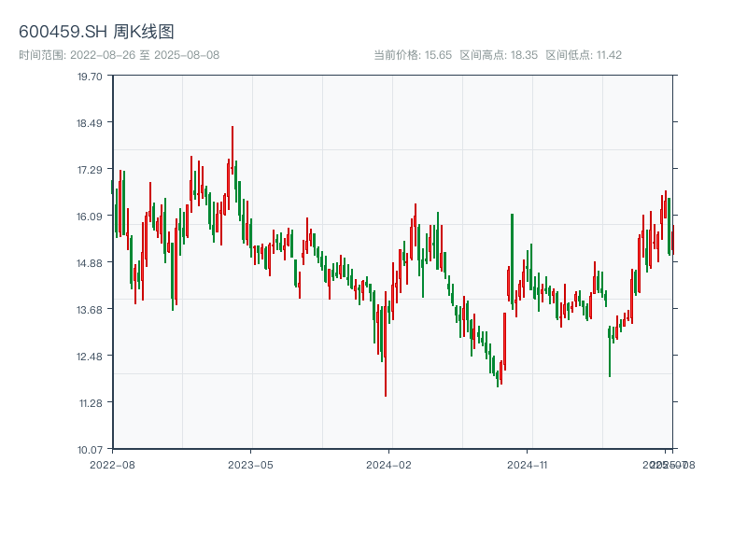747x560 pixels.
Task: Click the red candle at the 11.42 low
Action: 386,343
